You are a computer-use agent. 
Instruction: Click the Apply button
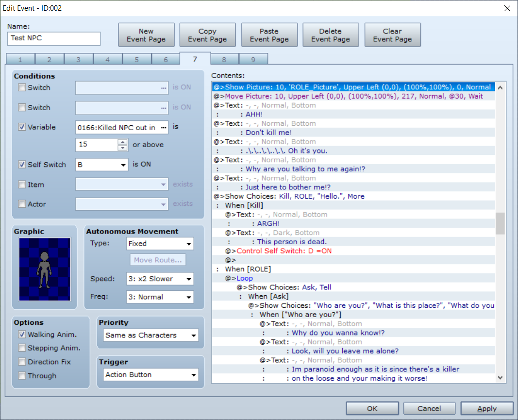[x=487, y=408]
